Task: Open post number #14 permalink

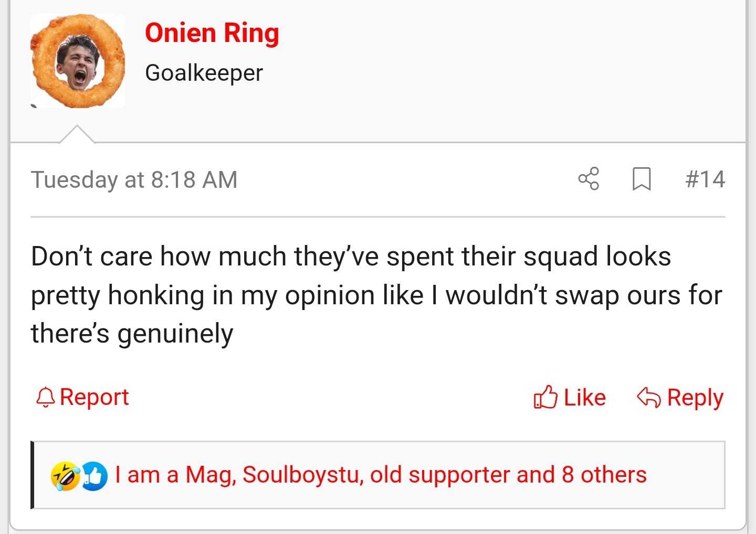Action: 705,179
